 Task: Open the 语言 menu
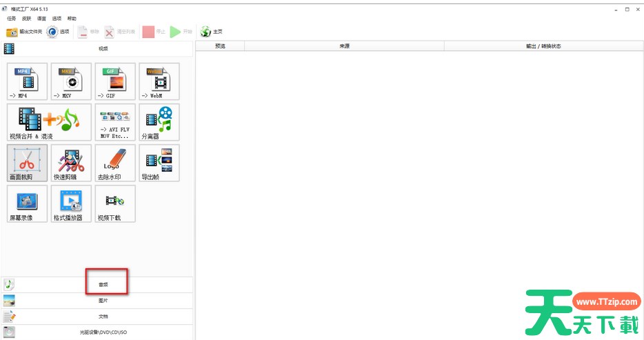(41, 19)
